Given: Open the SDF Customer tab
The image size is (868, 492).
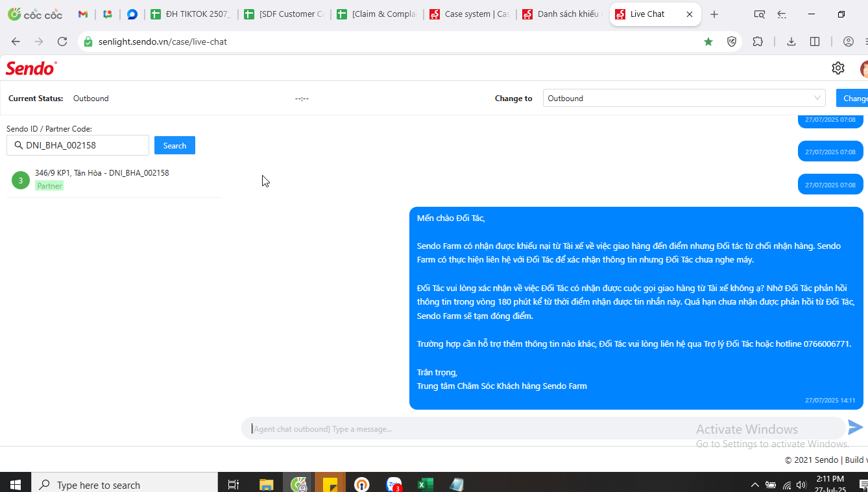Looking at the screenshot, I should click(283, 14).
